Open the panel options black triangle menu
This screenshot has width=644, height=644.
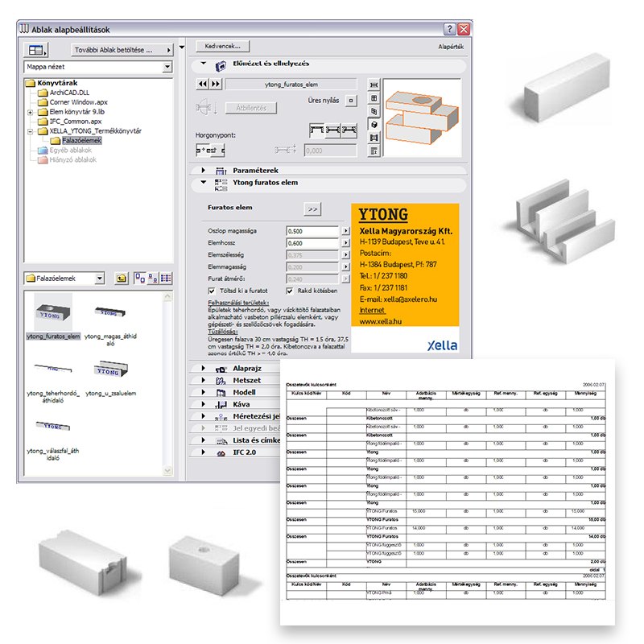tap(182, 47)
